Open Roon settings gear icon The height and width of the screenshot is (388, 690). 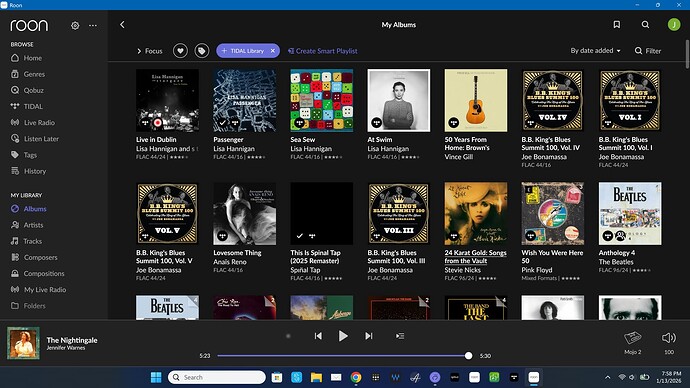75,26
